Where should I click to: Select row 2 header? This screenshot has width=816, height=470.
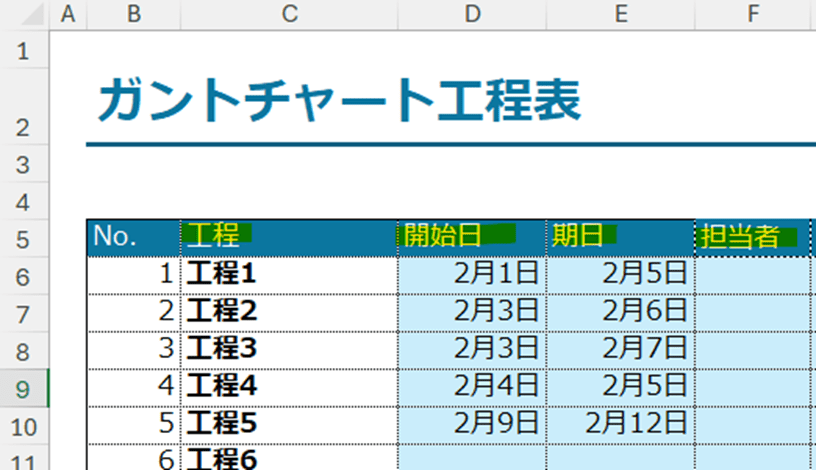point(23,127)
